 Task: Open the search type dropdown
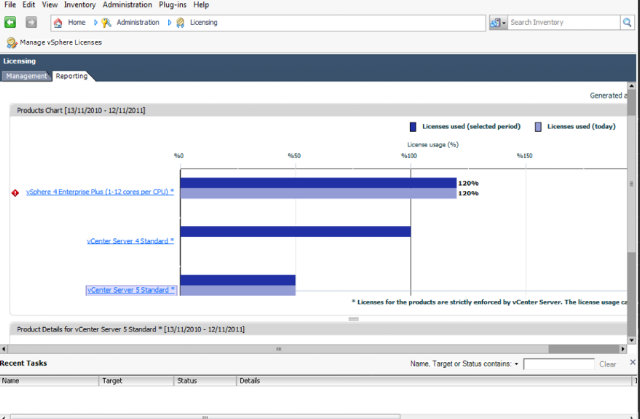pyautogui.click(x=498, y=23)
